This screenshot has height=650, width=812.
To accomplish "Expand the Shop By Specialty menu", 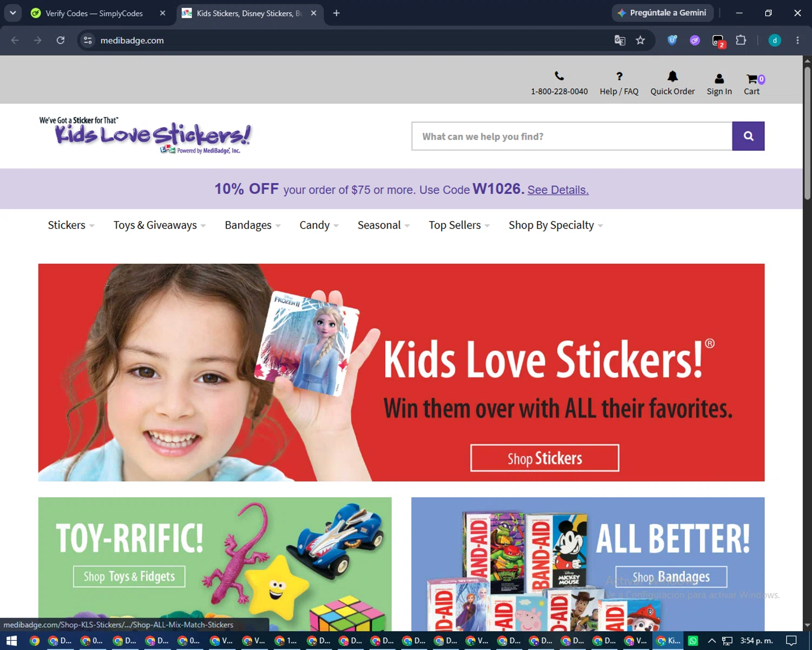I will point(556,225).
